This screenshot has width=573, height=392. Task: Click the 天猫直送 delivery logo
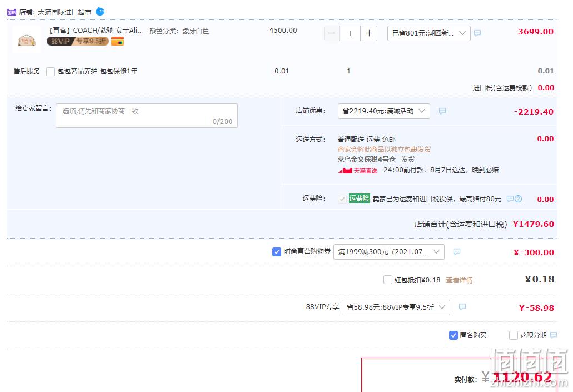tap(358, 170)
